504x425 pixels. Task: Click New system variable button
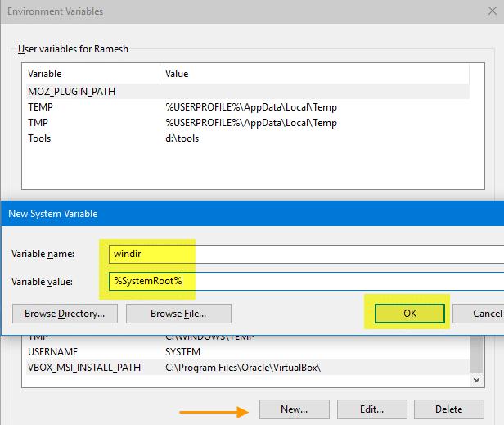(x=294, y=409)
